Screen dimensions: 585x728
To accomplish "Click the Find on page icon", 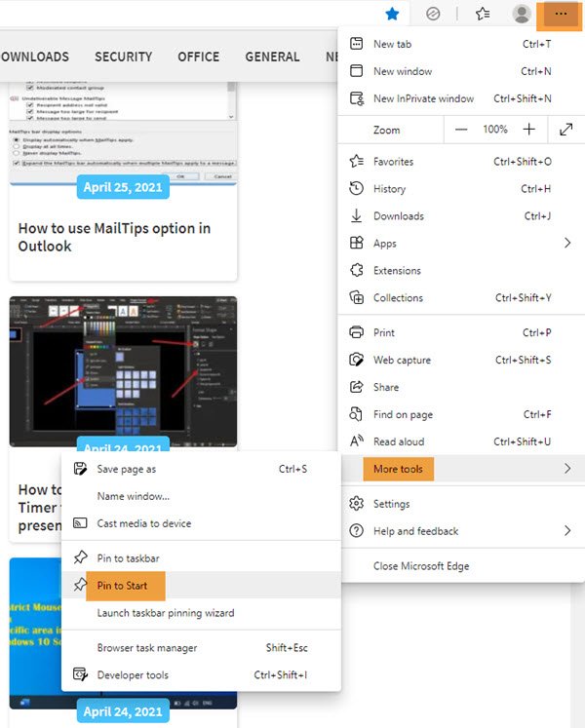I will tap(356, 414).
